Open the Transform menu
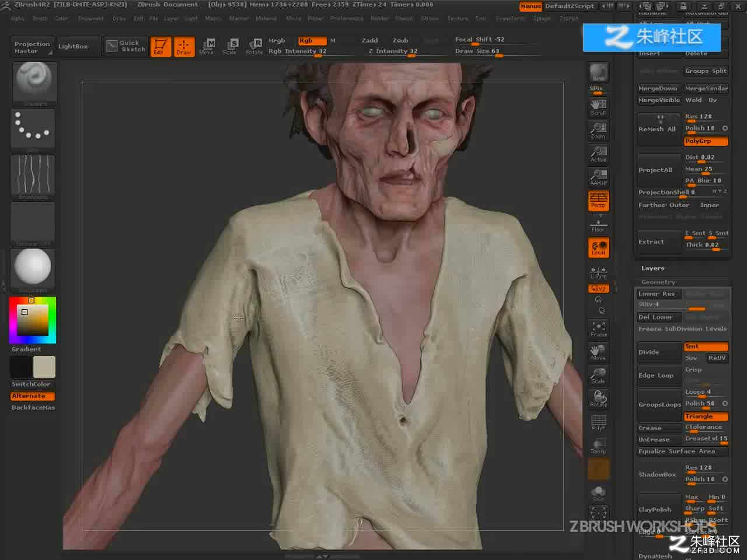This screenshot has height=560, width=747. [x=510, y=19]
